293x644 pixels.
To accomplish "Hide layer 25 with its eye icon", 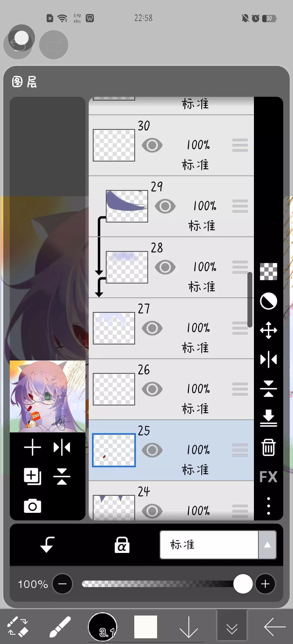I will [152, 450].
